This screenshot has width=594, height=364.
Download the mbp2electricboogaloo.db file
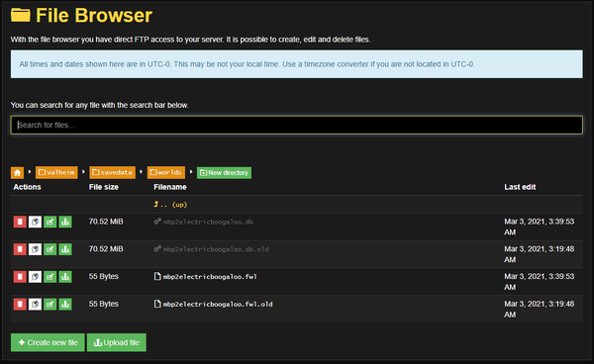(65, 222)
